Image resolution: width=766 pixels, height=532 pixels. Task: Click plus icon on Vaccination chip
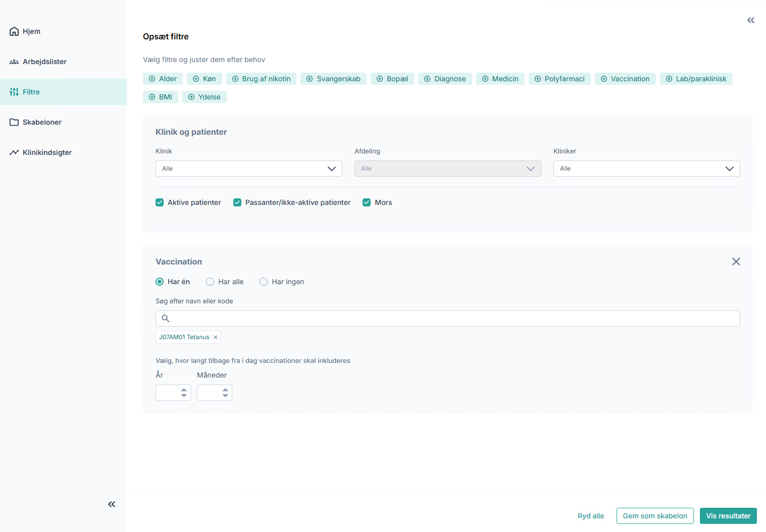click(x=604, y=79)
